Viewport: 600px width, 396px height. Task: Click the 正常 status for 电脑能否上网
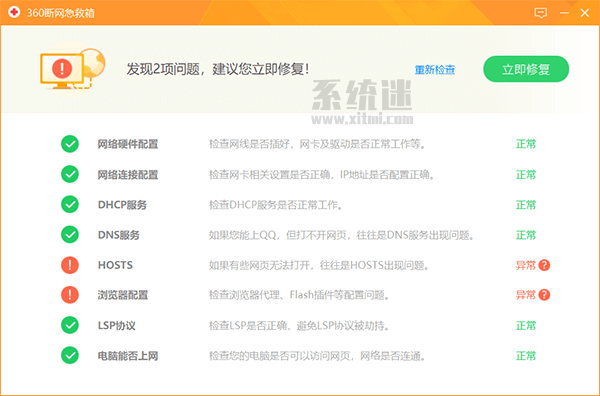(x=526, y=356)
